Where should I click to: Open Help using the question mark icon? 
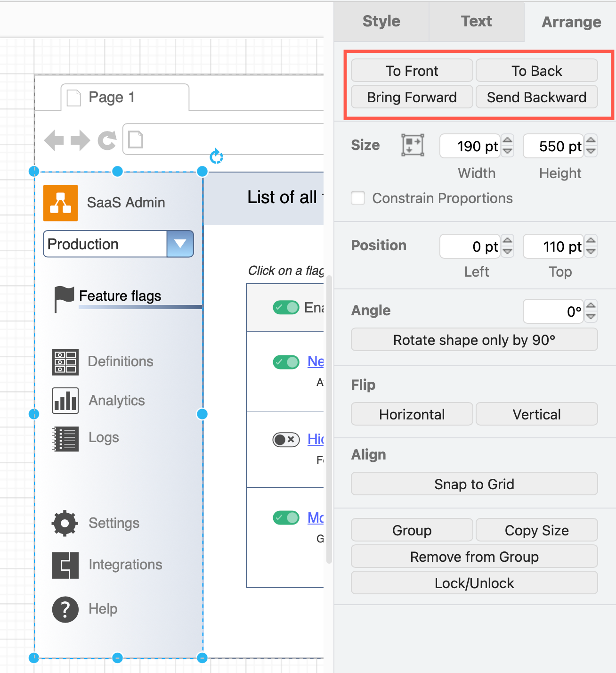pos(65,609)
